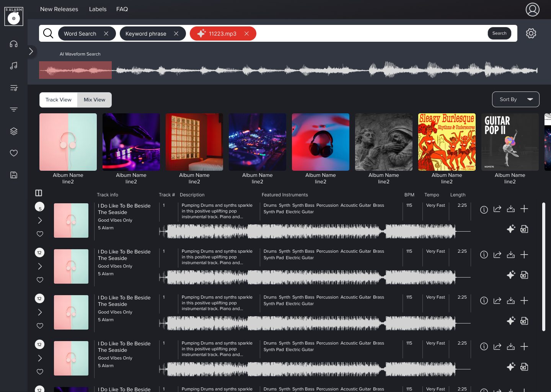The image size is (551, 392).
Task: Open the Sleazy Burlesque album cover
Action: (x=447, y=142)
